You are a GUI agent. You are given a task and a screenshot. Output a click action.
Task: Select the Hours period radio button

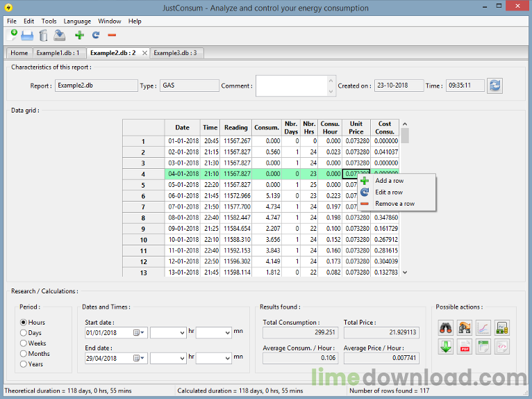pos(24,323)
